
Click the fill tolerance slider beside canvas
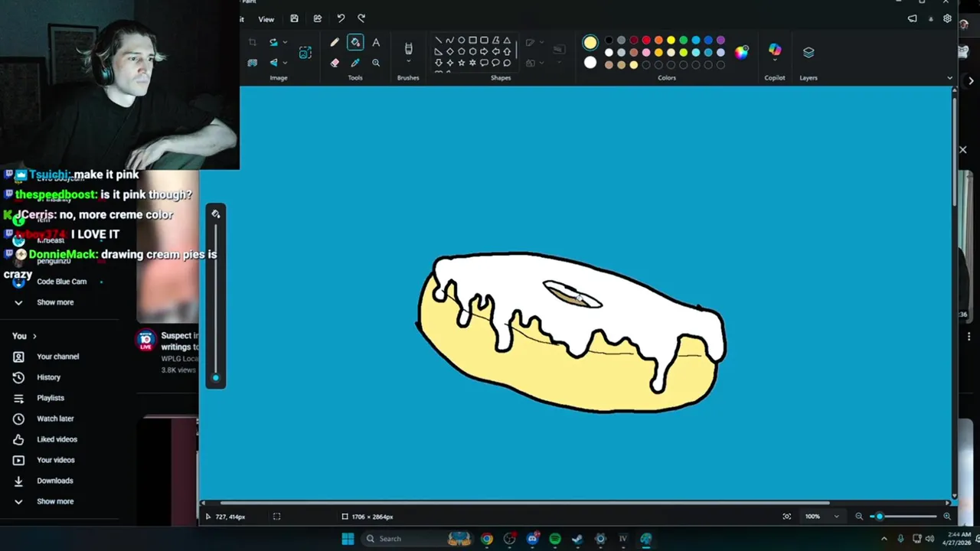[x=216, y=302]
